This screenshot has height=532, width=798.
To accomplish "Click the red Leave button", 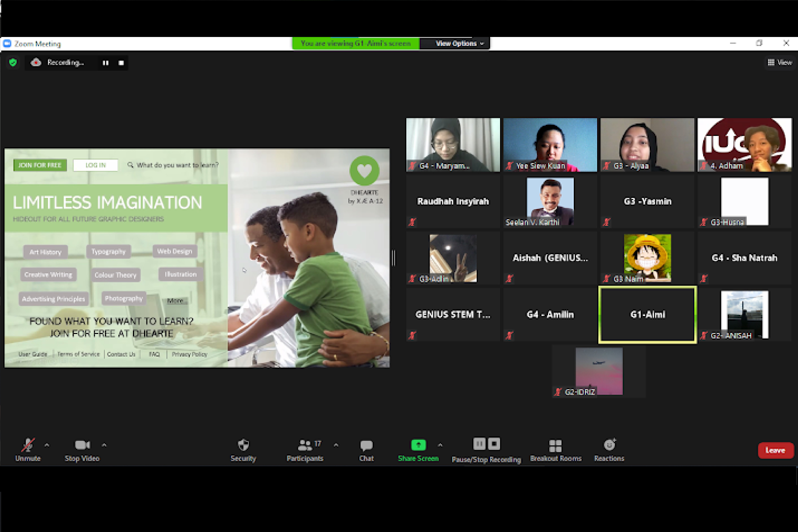I will (x=775, y=450).
